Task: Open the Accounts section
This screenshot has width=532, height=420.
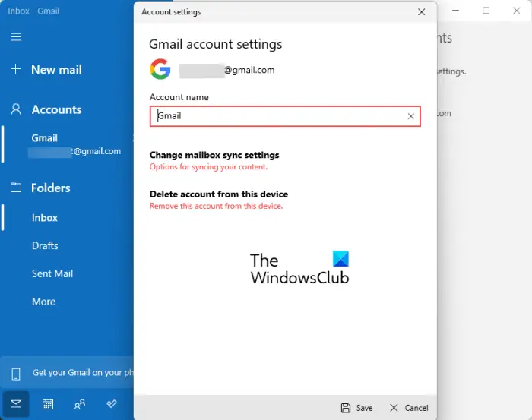Action: 57,109
